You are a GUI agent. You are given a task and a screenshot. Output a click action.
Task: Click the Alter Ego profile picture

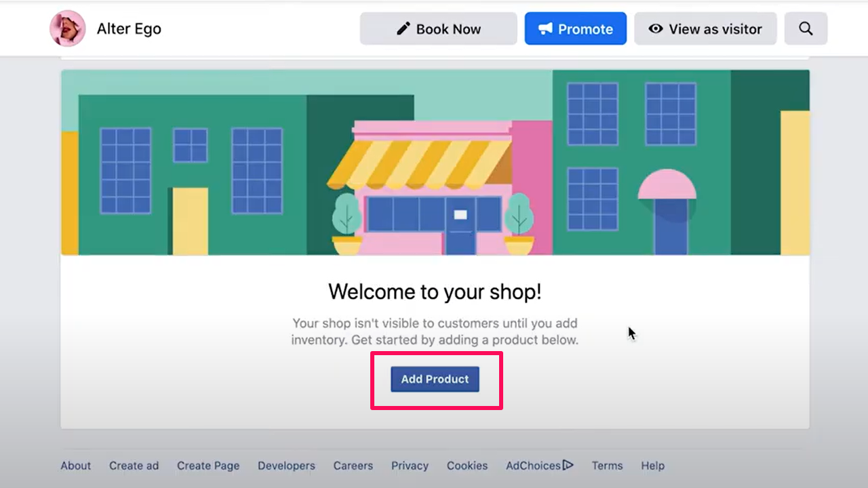click(x=68, y=28)
